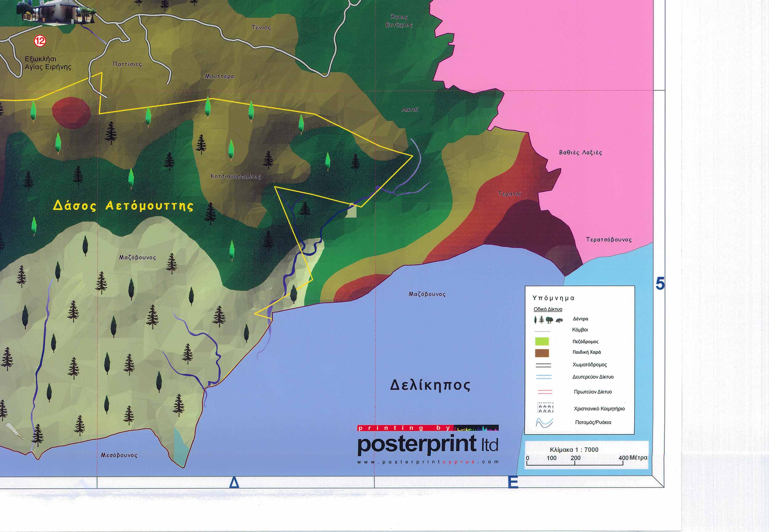Click the red double-line Πρωτεύον Δίκτυο symbol
Image resolution: width=769 pixels, height=532 pixels.
[545, 392]
